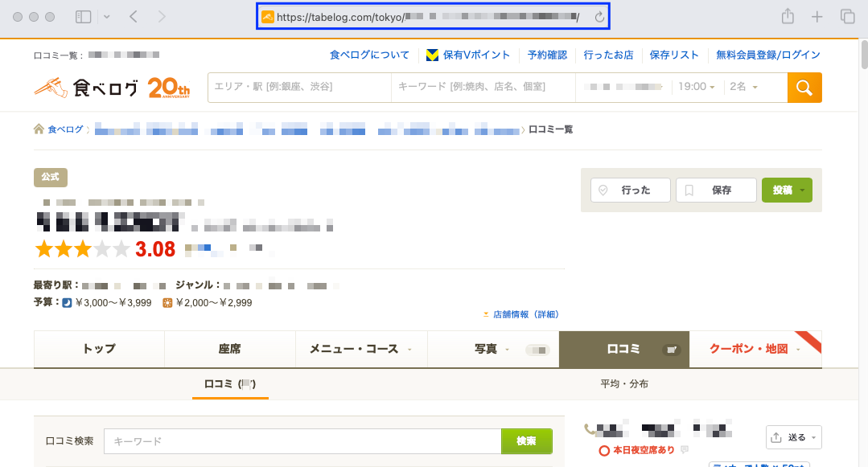The width and height of the screenshot is (868, 467).
Task: Open the 店舗情報(詳細) link
Action: click(525, 314)
